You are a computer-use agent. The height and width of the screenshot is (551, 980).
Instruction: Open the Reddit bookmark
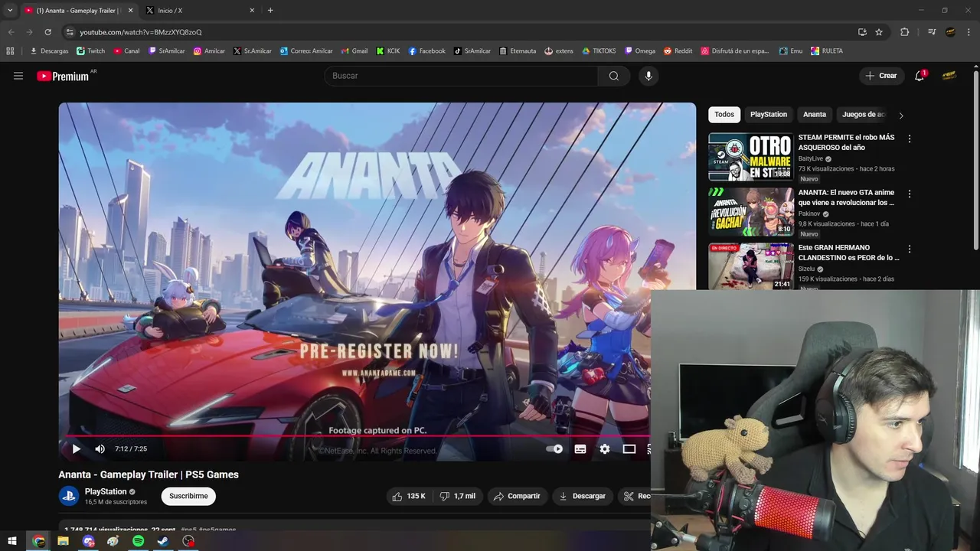tap(678, 51)
